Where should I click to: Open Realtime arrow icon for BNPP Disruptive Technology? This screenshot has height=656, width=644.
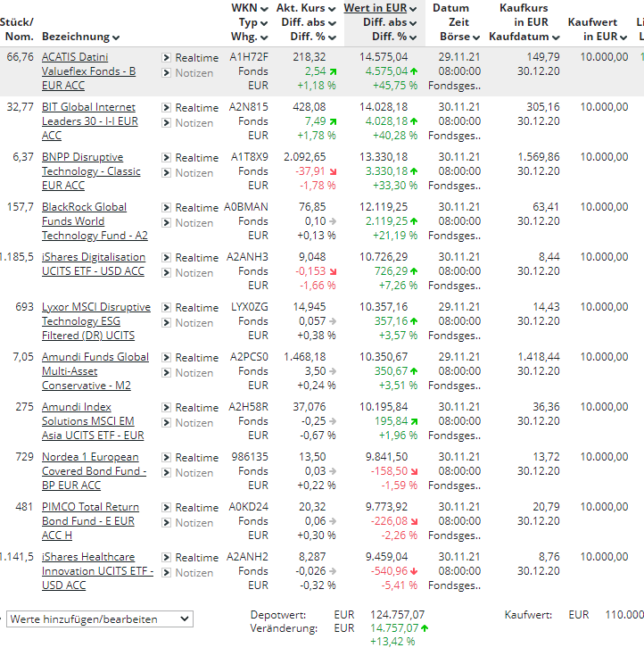(166, 157)
